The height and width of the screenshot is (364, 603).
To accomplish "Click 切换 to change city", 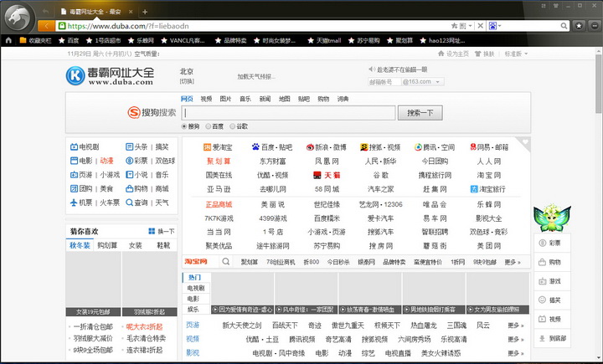I will coord(187,81).
